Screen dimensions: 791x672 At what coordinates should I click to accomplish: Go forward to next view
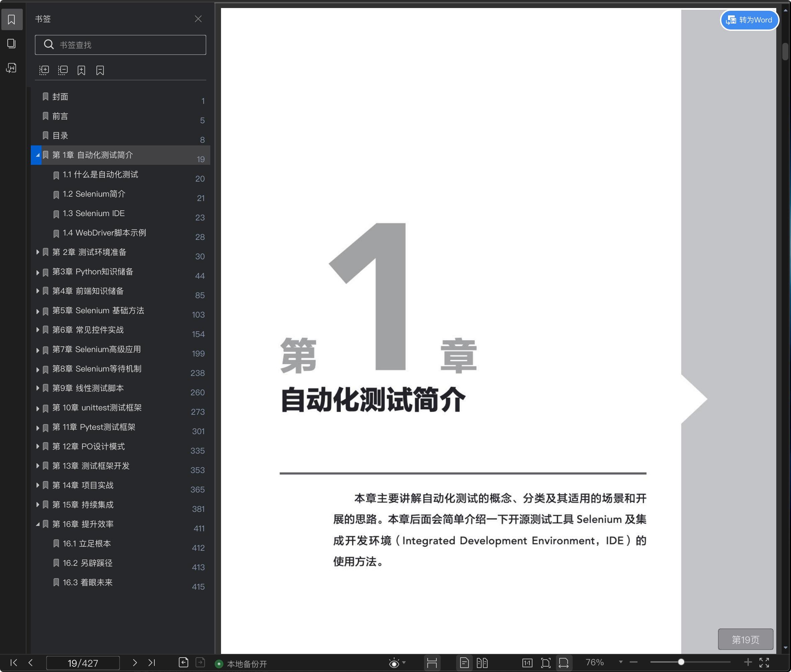click(200, 663)
